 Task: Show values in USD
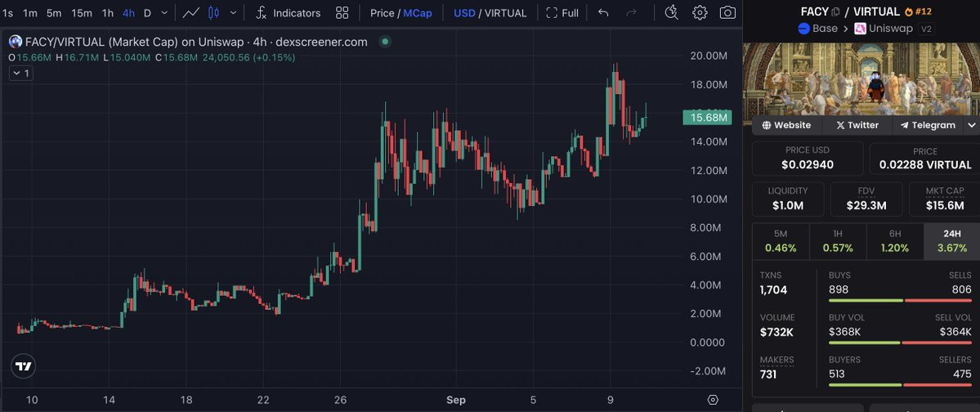464,12
